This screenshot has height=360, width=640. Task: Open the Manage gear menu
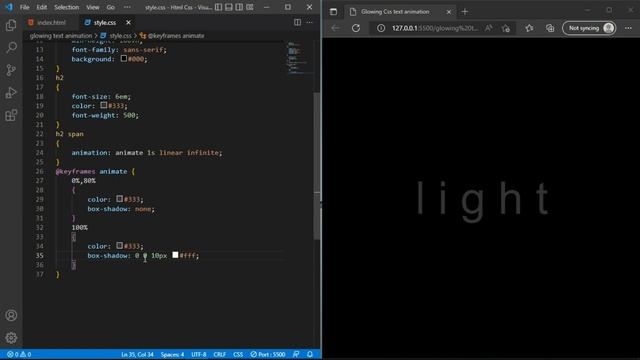[11, 338]
